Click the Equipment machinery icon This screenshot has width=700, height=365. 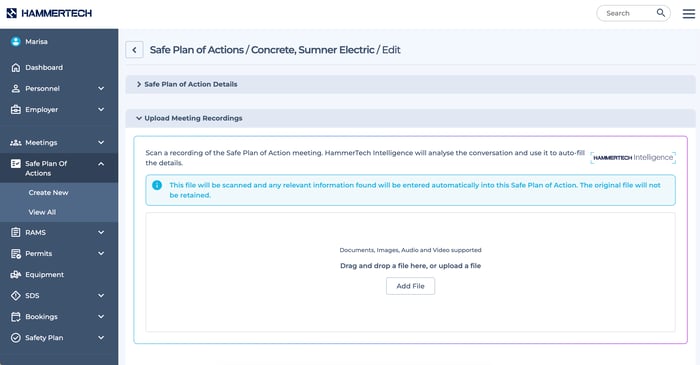(16, 274)
